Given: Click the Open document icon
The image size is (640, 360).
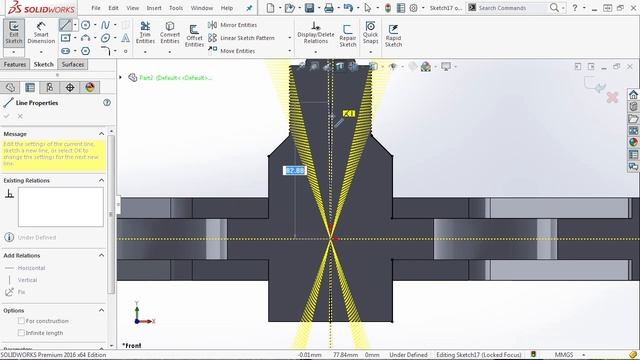Looking at the screenshot, I should [x=289, y=8].
